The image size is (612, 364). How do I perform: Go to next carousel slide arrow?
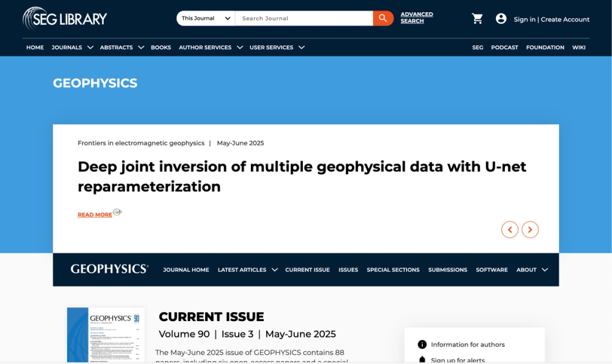530,229
